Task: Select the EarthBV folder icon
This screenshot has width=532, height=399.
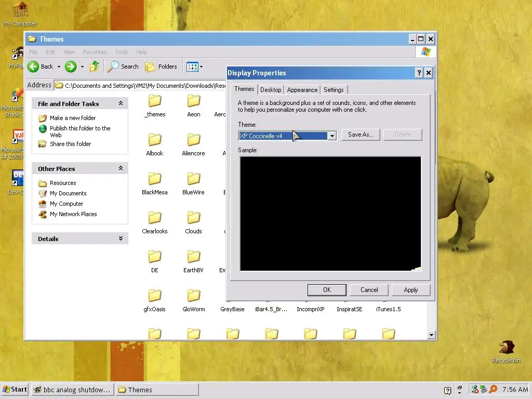Action: point(194,257)
